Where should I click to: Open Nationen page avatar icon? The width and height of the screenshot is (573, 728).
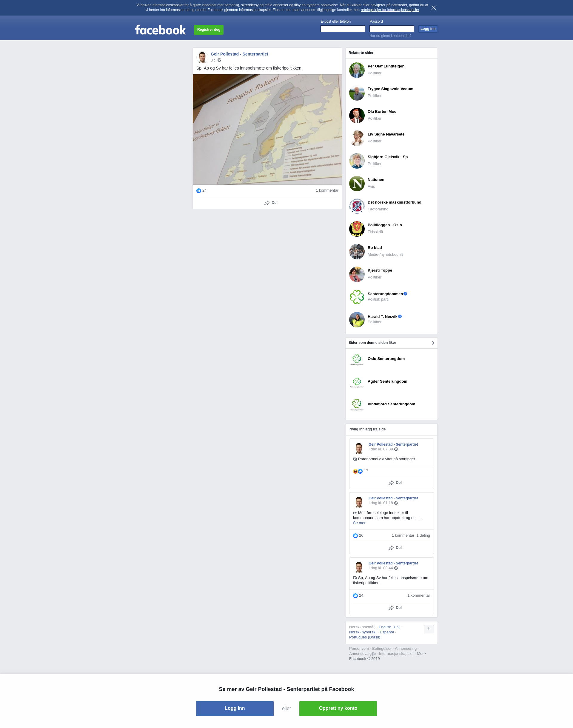pos(357,184)
